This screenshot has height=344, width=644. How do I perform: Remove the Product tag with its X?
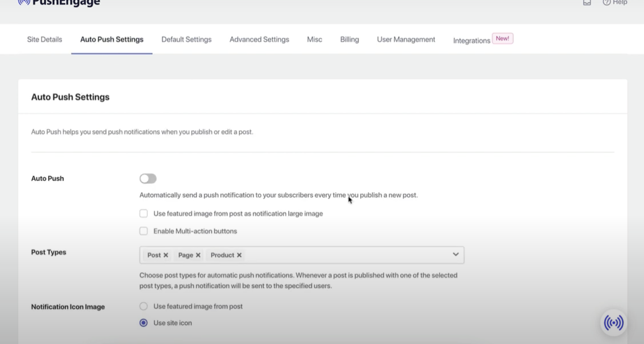click(239, 255)
